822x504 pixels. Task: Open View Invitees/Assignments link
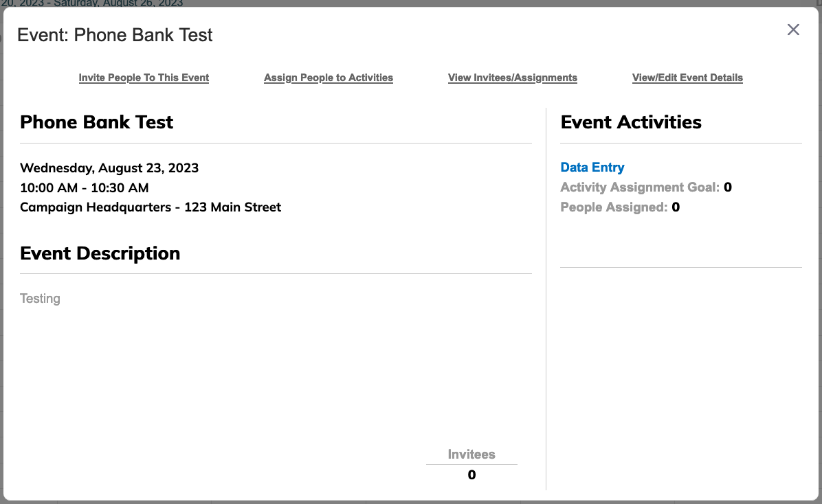[x=513, y=78]
